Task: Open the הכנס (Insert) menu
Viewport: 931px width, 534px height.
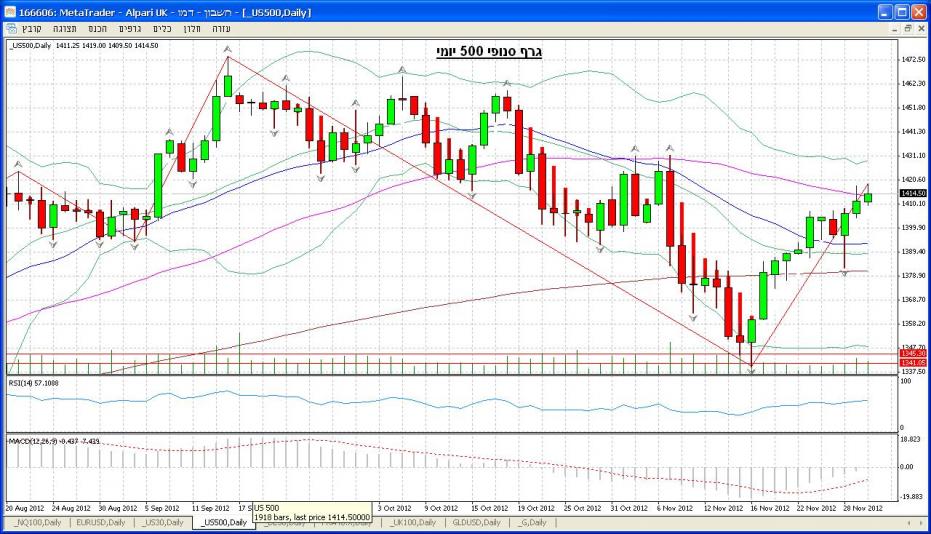Action: pos(99,29)
